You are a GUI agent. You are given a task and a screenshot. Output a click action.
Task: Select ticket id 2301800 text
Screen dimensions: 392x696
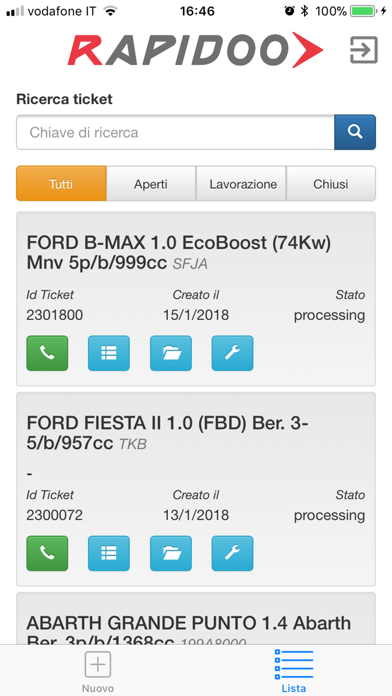(55, 315)
